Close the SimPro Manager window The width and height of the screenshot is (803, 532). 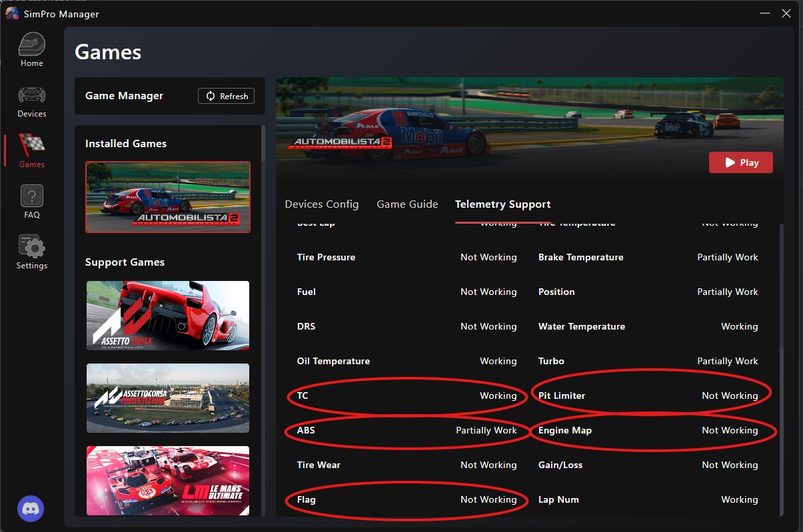tap(786, 13)
